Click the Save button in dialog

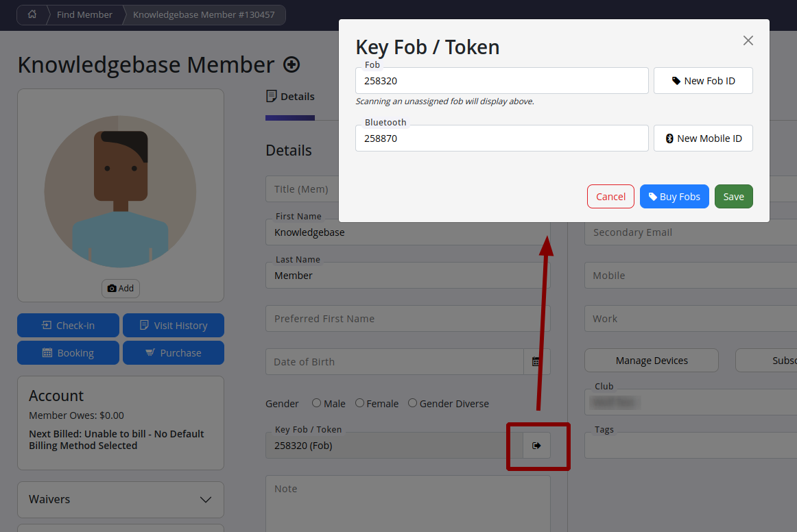click(733, 197)
